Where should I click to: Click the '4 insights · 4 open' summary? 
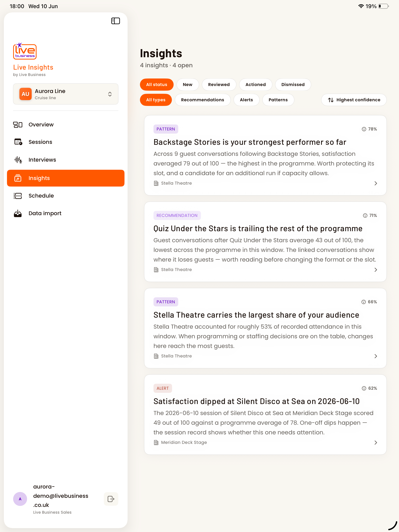166,65
